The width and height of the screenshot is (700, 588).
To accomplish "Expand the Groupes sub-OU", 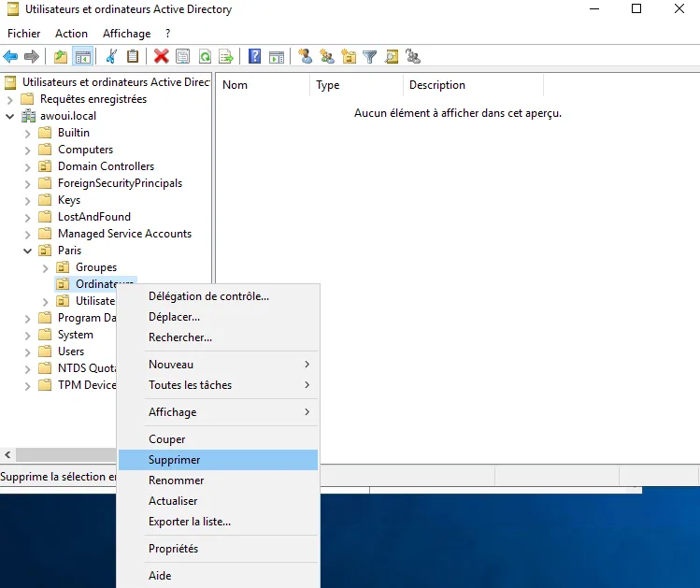I will (46, 268).
